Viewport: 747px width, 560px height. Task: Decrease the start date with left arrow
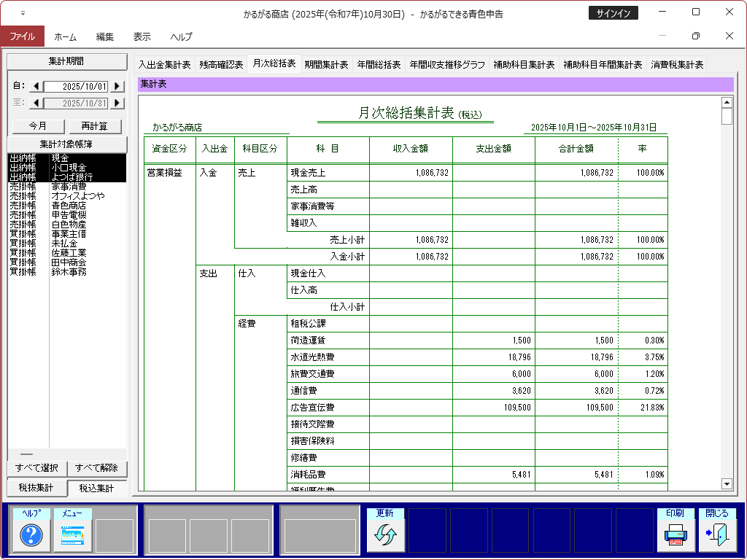36,87
